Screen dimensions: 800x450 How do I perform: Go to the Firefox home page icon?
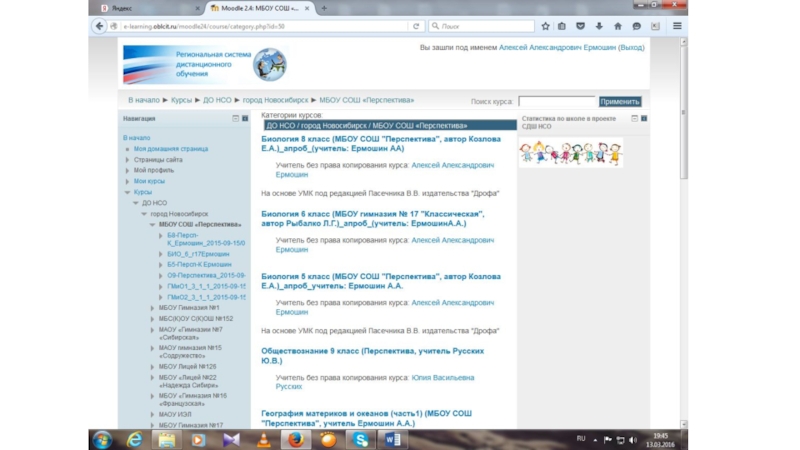(x=618, y=26)
